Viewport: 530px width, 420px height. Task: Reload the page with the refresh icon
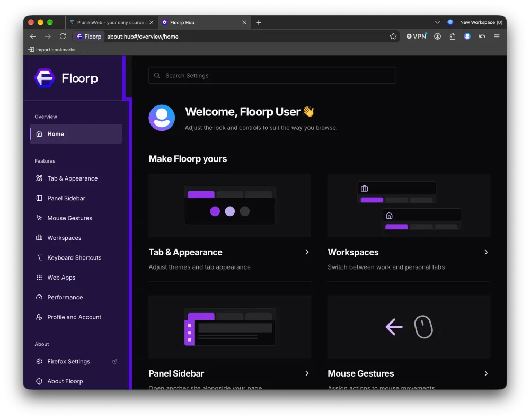pyautogui.click(x=63, y=37)
